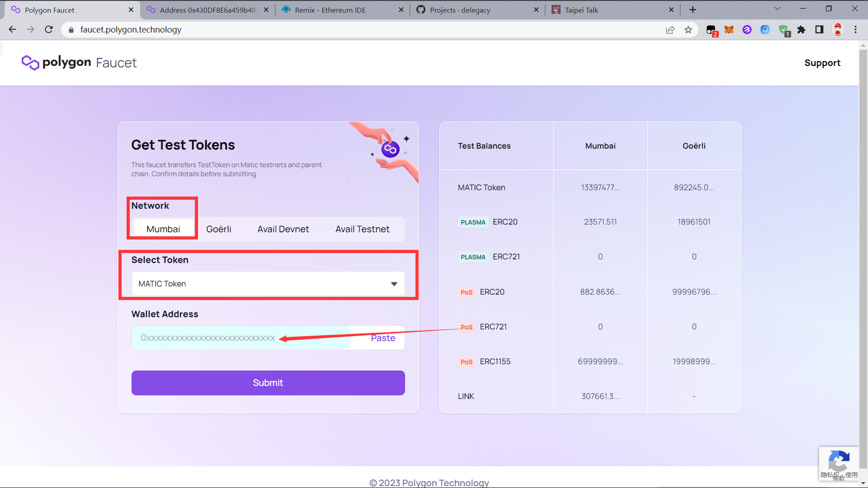868x488 pixels.
Task: Select the Mumbai network option
Action: click(x=163, y=229)
